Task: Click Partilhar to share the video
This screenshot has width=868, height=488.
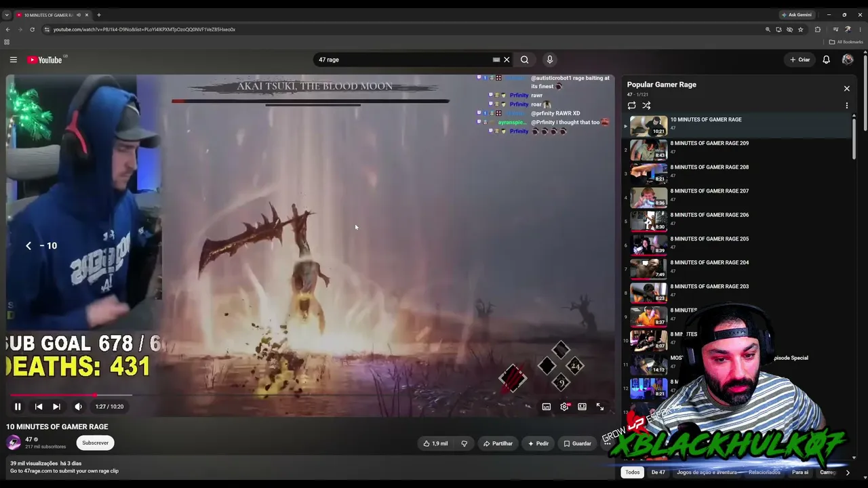Action: coord(498,443)
